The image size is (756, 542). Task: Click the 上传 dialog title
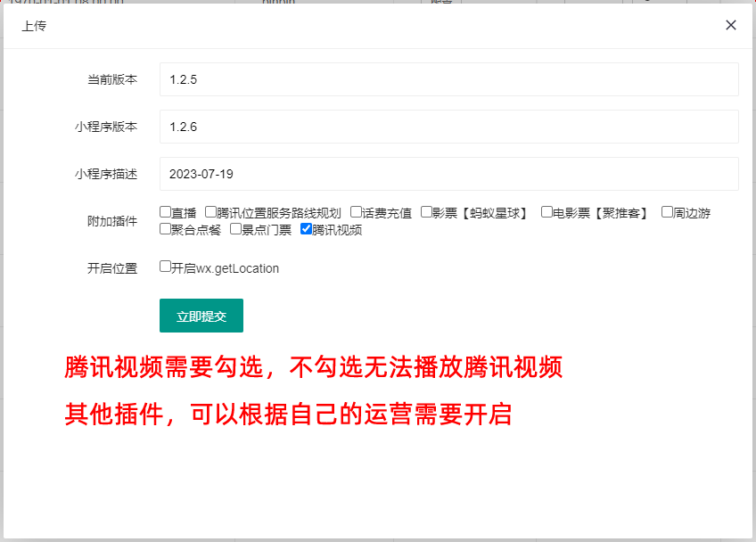point(34,26)
